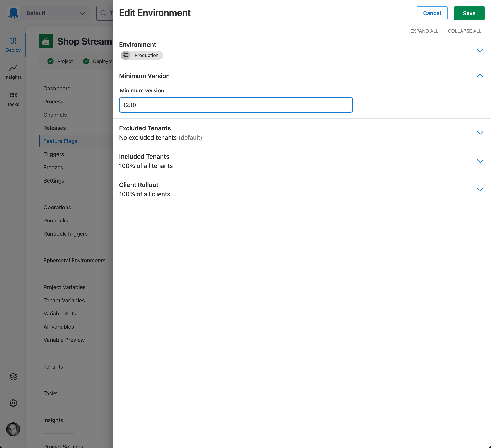This screenshot has width=491, height=448.
Task: Click EXPAND ALL
Action: (x=424, y=31)
